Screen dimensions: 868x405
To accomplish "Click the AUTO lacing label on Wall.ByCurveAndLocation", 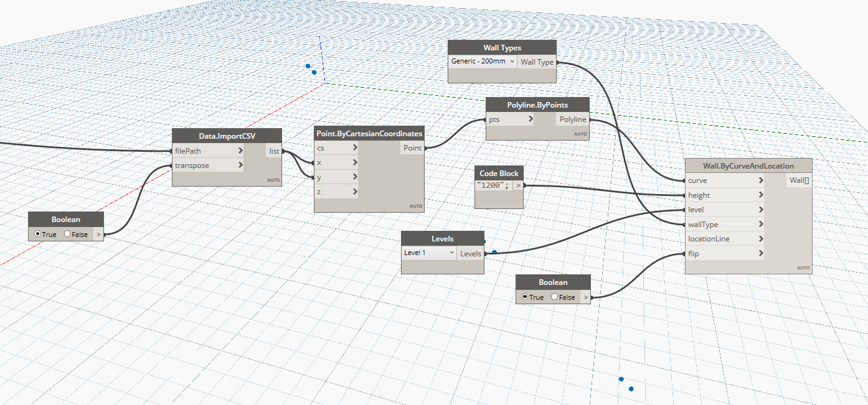I will 801,267.
